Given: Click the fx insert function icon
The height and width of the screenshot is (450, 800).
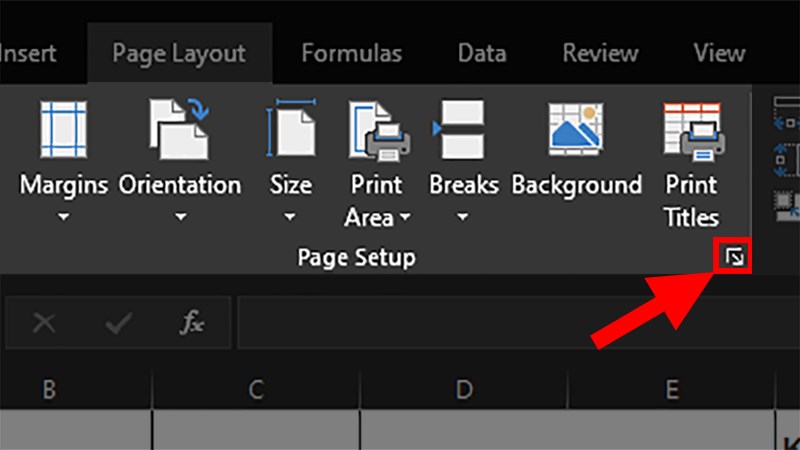Looking at the screenshot, I should click(192, 322).
